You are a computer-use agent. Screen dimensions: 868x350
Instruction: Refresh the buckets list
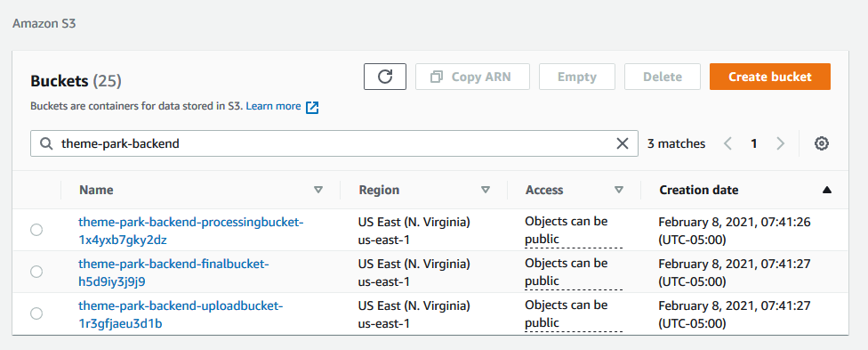(385, 77)
